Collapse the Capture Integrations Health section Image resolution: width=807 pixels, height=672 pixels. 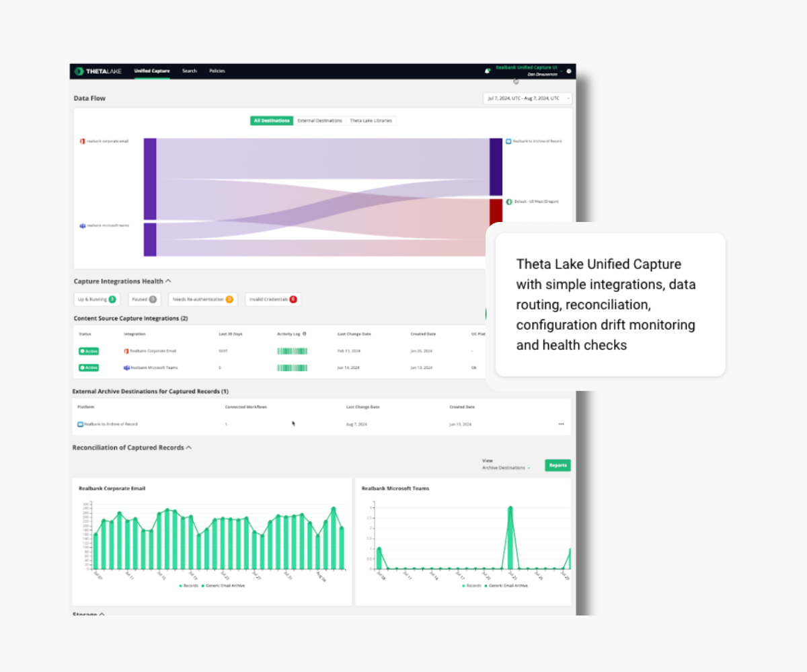click(168, 281)
